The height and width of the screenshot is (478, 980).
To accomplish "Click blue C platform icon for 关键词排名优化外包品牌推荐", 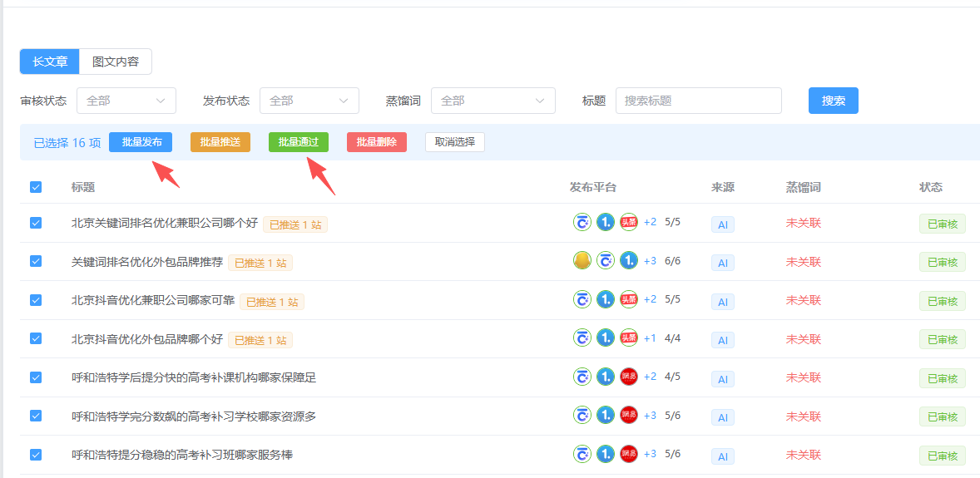I will coord(606,260).
